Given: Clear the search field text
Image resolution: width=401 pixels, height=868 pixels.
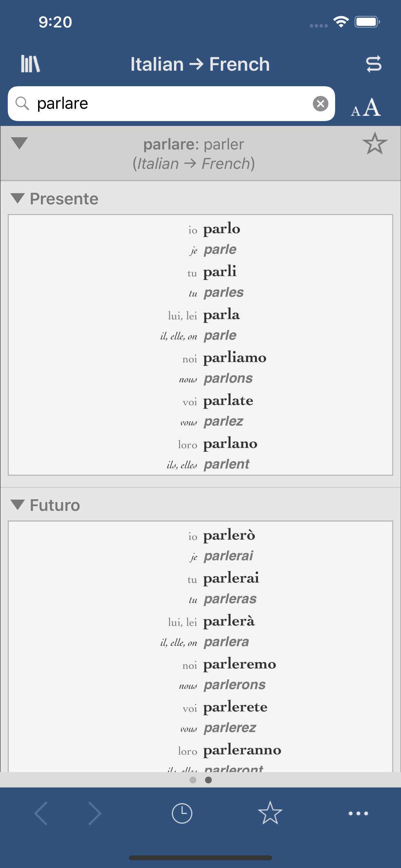Looking at the screenshot, I should click(x=320, y=103).
